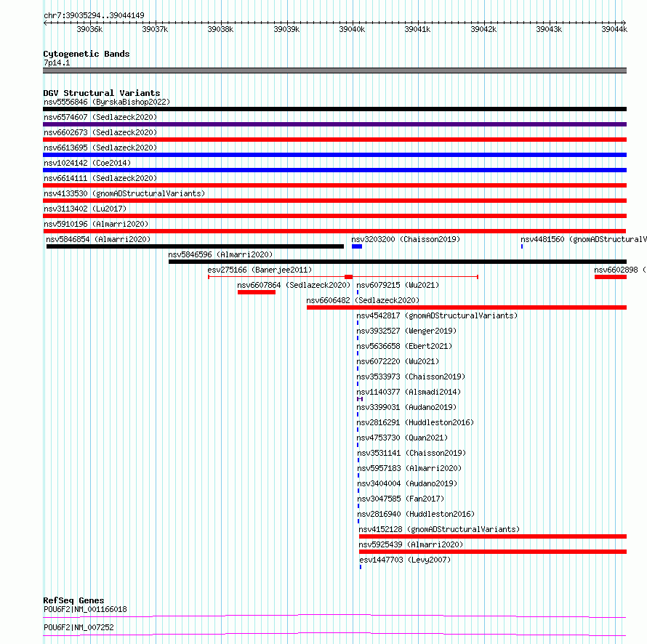647x644 pixels.
Task: Select nsv5910196 (Almarri2020) label
Action: (96, 224)
